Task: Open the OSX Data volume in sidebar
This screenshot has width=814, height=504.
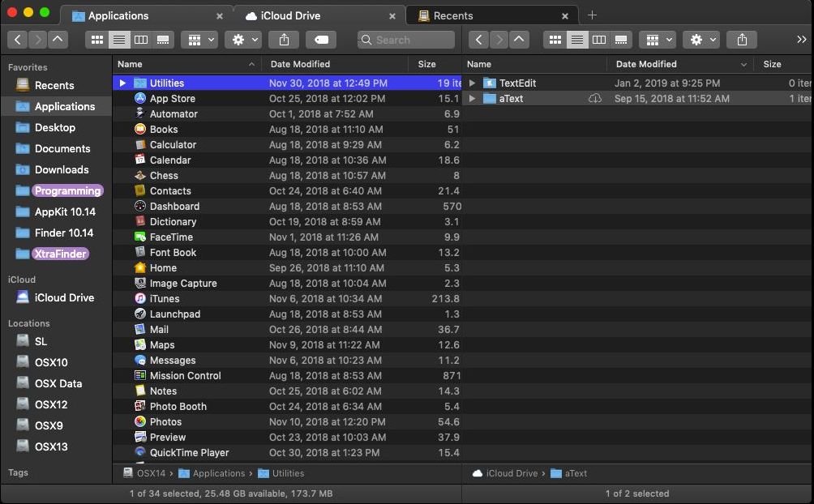Action: pyautogui.click(x=56, y=383)
